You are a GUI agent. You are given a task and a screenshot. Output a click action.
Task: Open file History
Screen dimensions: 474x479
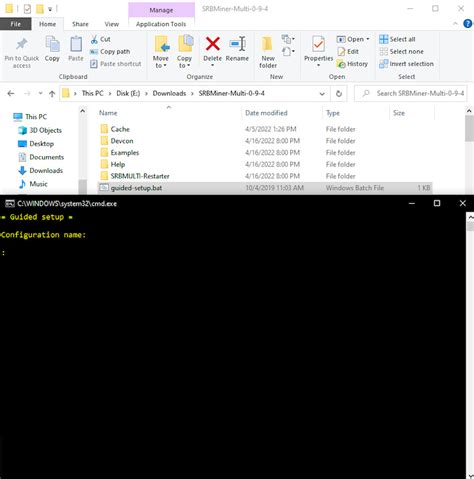(352, 64)
